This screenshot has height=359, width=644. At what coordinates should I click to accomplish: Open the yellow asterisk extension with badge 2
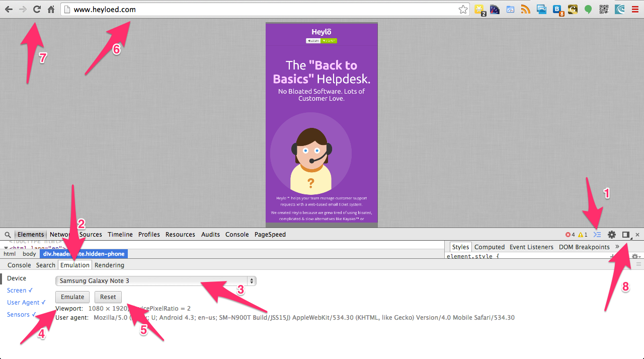pyautogui.click(x=480, y=10)
